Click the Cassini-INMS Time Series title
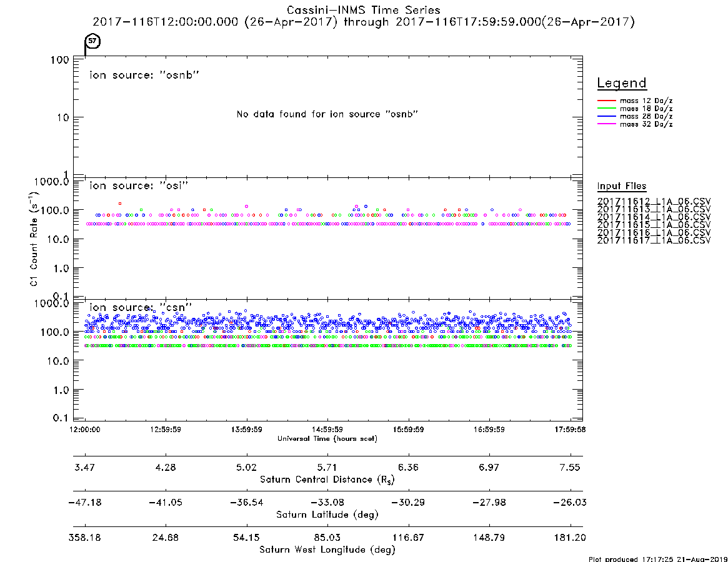 [364, 10]
